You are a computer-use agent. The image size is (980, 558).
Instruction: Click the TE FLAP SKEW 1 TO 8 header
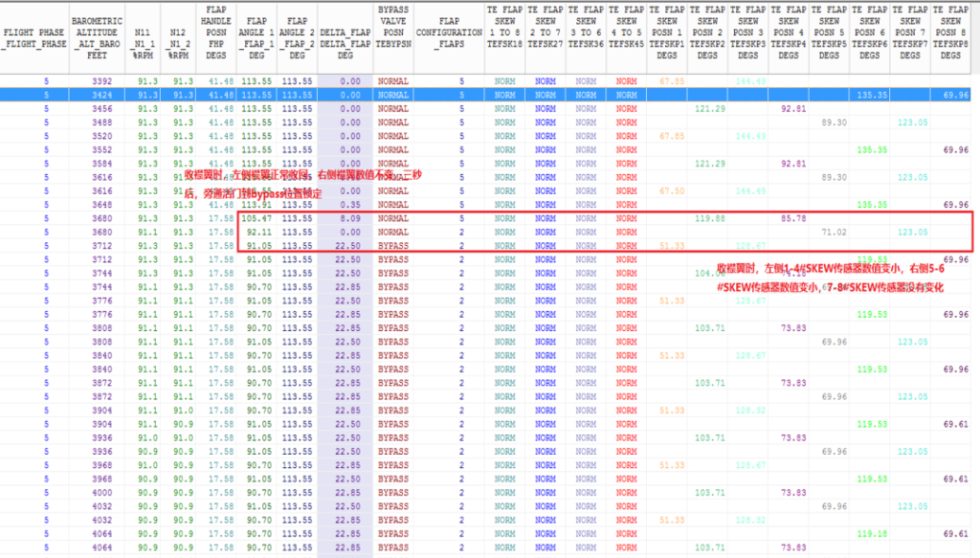coord(504,37)
